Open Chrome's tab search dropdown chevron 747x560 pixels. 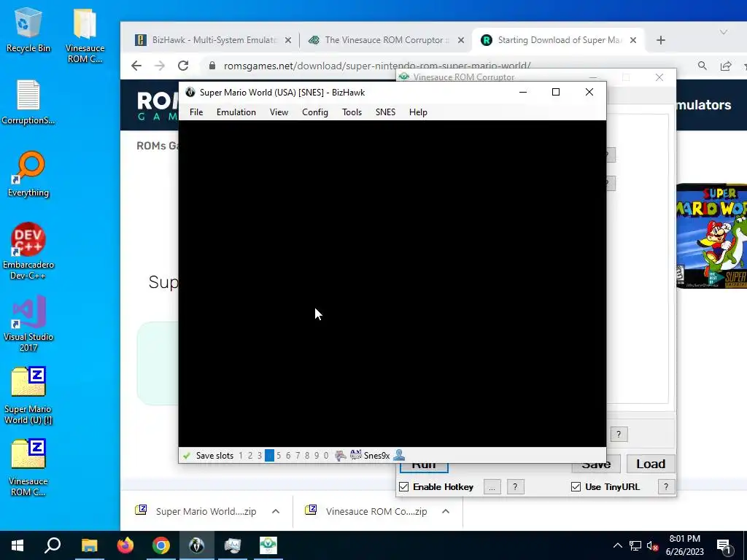[723, 32]
